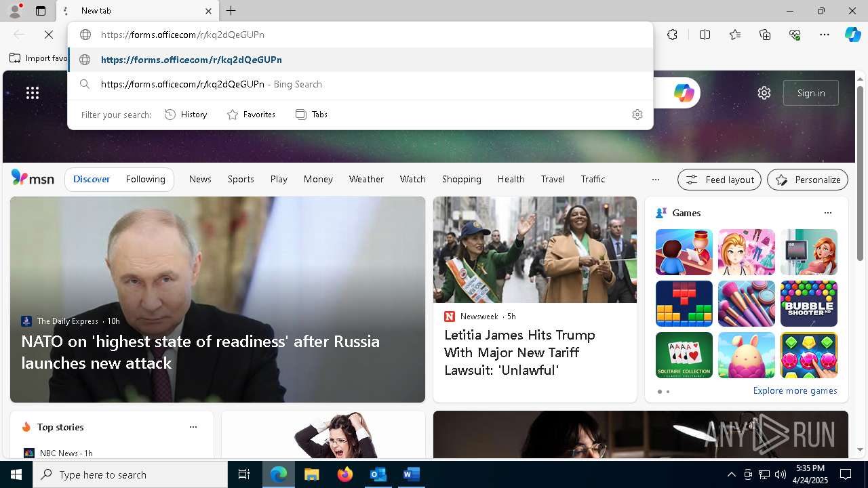The height and width of the screenshot is (488, 868).
Task: Open the Windows Start menu
Action: [x=16, y=474]
